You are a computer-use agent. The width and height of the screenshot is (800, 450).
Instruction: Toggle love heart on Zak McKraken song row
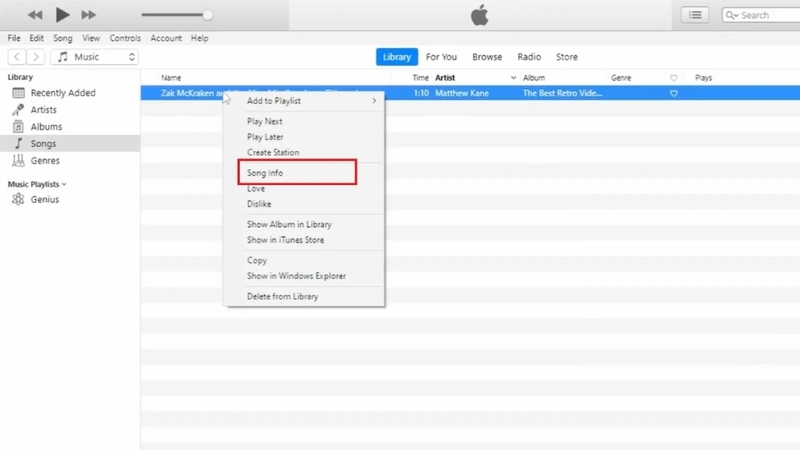pyautogui.click(x=673, y=93)
